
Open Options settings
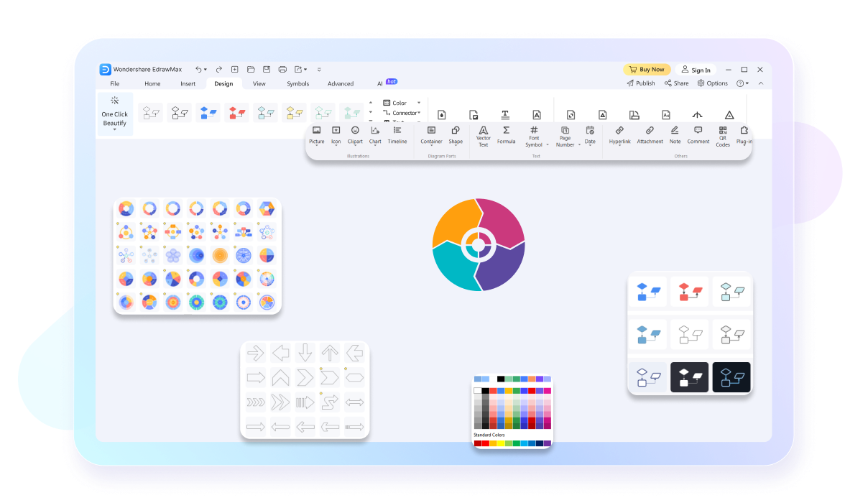[712, 83]
